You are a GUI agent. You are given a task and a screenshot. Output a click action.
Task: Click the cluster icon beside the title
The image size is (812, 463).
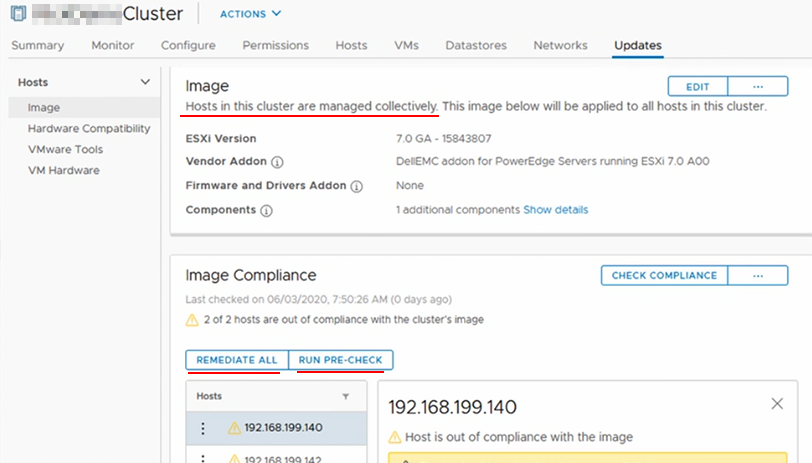point(18,13)
